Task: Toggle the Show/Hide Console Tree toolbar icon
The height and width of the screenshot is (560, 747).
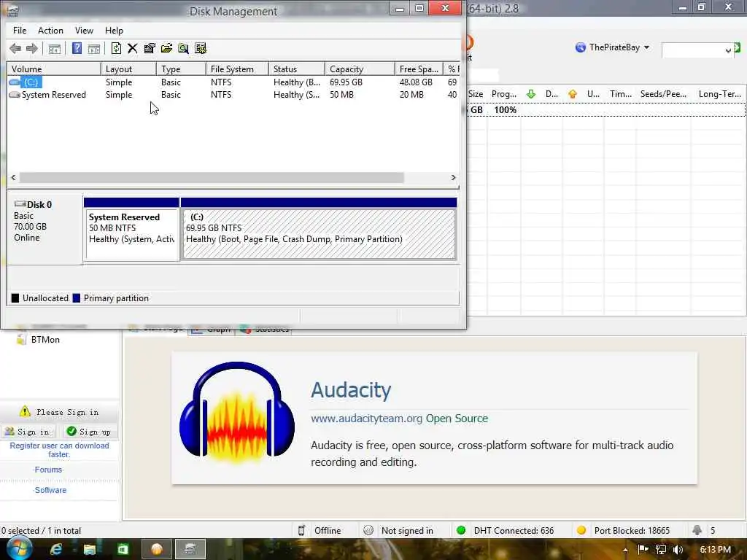Action: point(54,49)
